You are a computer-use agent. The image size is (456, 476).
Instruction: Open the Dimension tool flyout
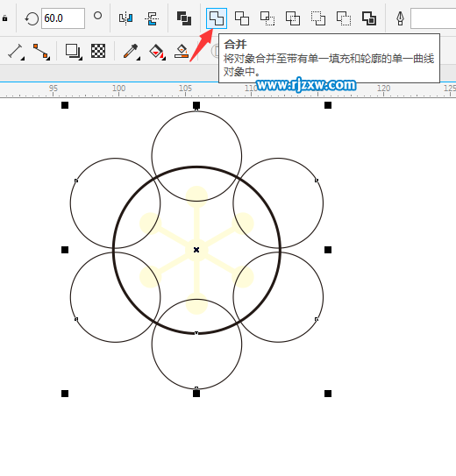coord(16,52)
